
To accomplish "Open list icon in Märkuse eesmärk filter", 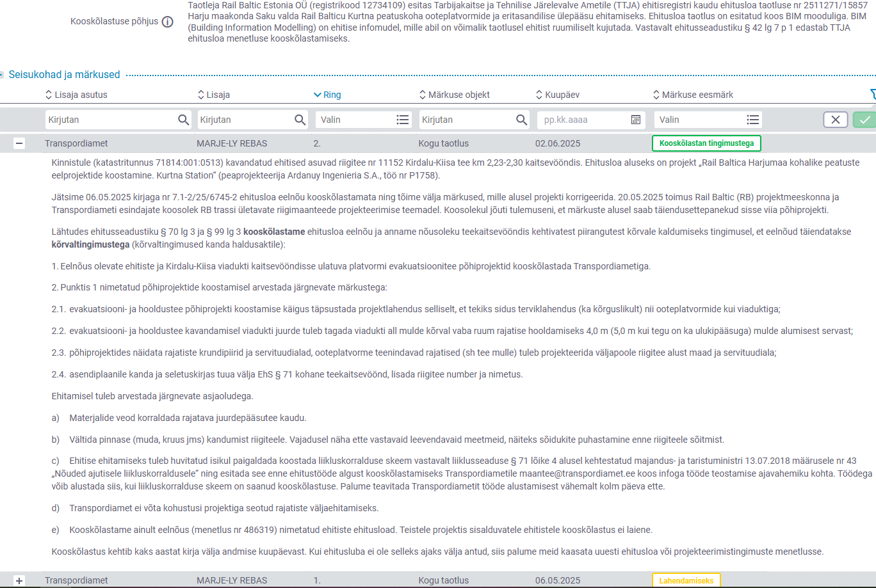I will (x=753, y=120).
